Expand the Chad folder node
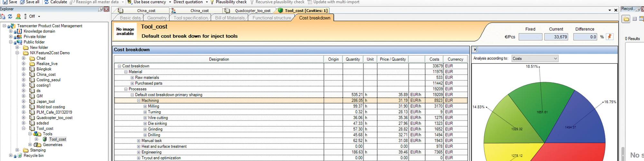The width and height of the screenshot is (644, 161). pos(24,58)
